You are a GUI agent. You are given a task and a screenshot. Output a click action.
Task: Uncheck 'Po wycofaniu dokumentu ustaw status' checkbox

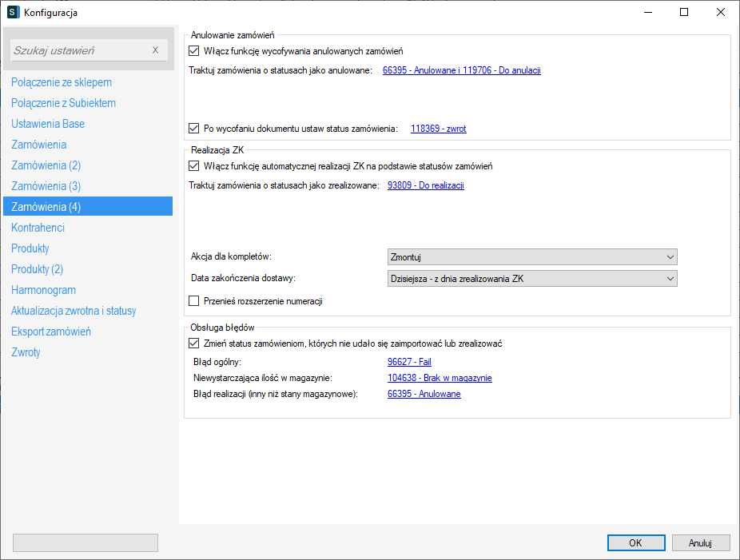pyautogui.click(x=193, y=128)
